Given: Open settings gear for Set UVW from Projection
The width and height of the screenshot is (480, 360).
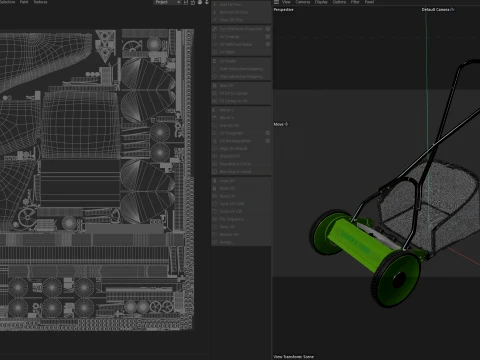Looking at the screenshot, I should 267,29.
